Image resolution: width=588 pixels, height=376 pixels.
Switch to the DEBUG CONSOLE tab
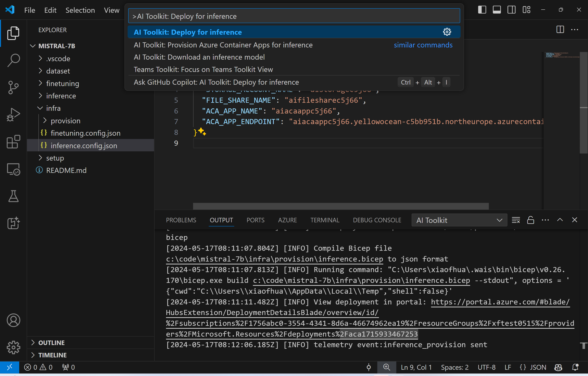[377, 220]
